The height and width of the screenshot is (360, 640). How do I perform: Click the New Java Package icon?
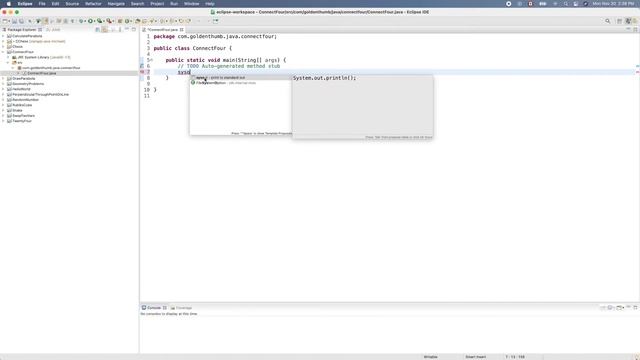click(120, 21)
